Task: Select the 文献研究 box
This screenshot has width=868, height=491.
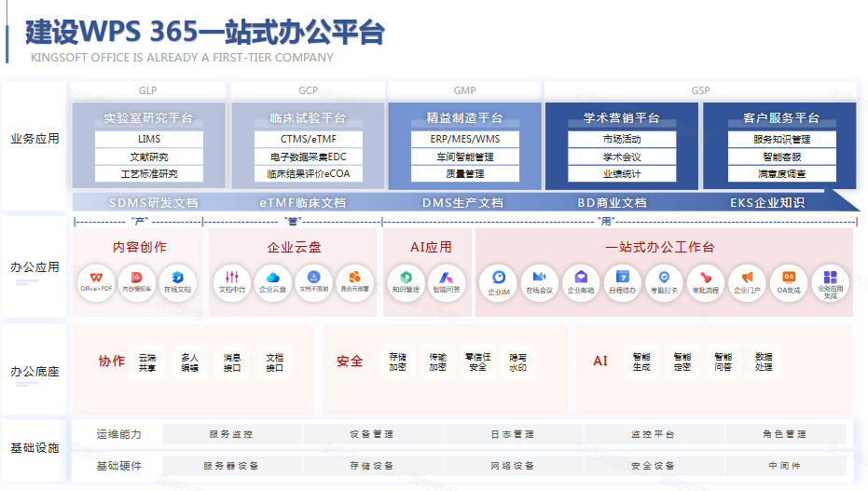Action: [149, 157]
